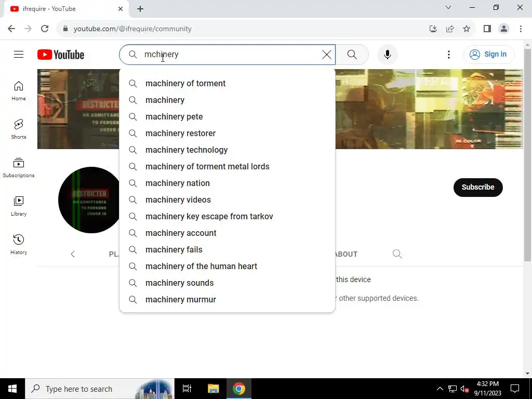Open the muted volume tray icon

465,389
